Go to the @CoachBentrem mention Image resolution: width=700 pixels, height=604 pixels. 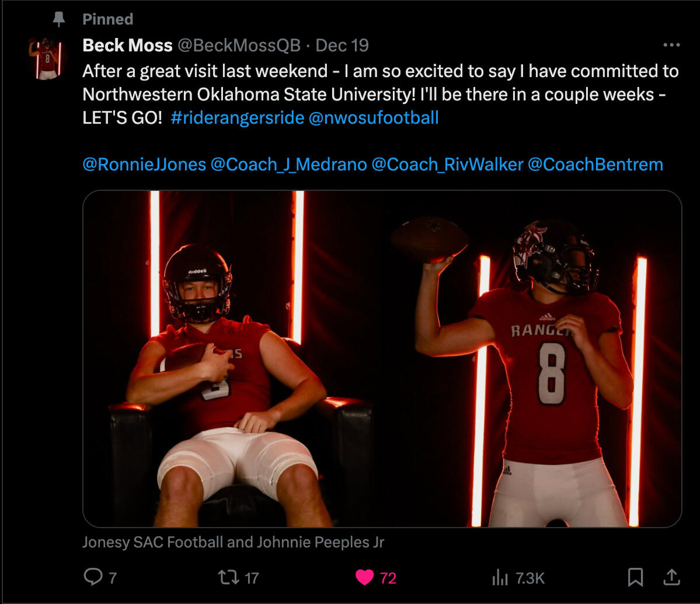595,165
